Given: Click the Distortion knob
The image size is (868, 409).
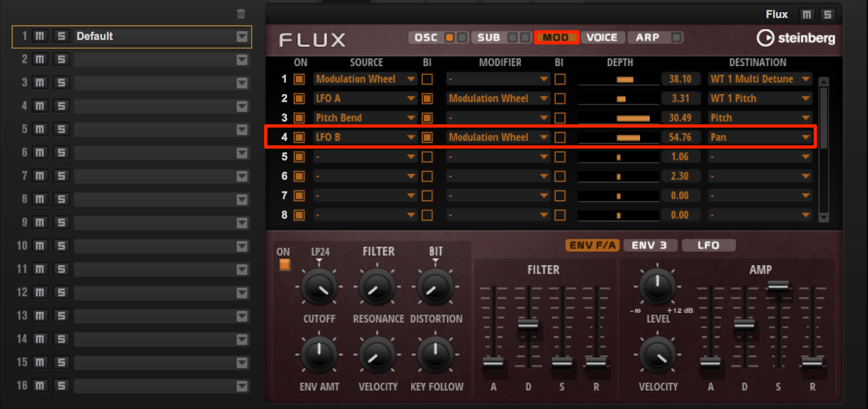Looking at the screenshot, I should tap(436, 288).
